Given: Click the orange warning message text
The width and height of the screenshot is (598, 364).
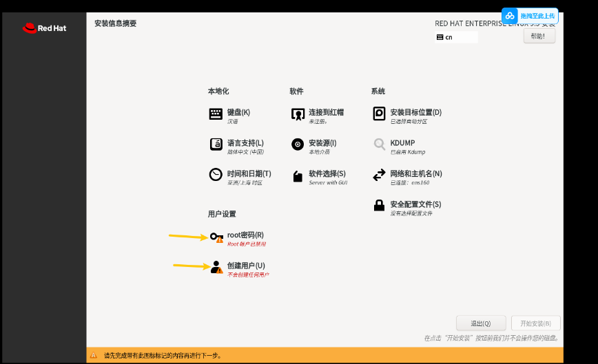Looking at the screenshot, I should point(163,356).
